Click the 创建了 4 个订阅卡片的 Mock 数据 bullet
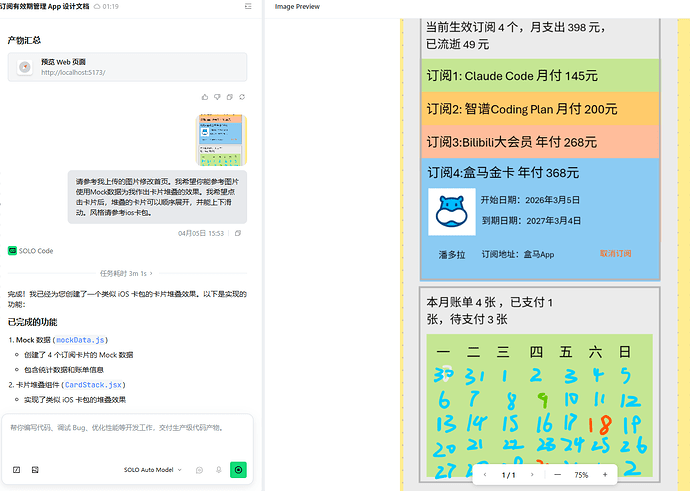690x491 pixels. pyautogui.click(x=78, y=355)
